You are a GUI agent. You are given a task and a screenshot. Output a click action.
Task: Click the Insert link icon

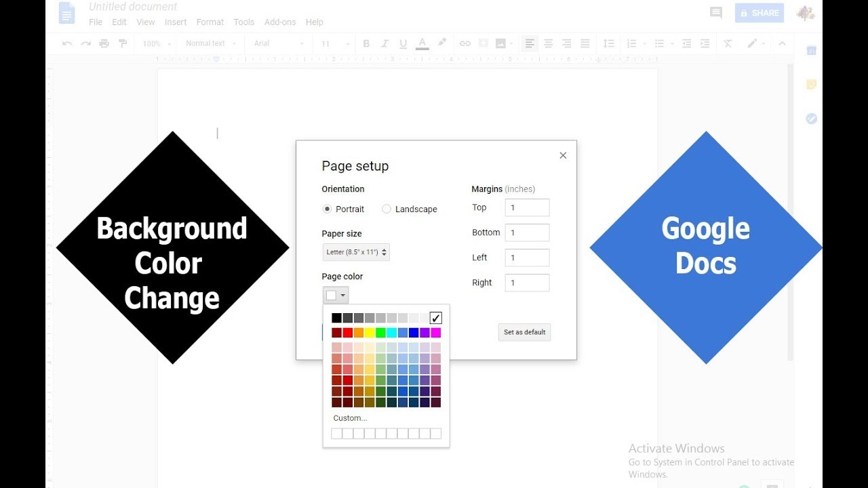click(465, 43)
